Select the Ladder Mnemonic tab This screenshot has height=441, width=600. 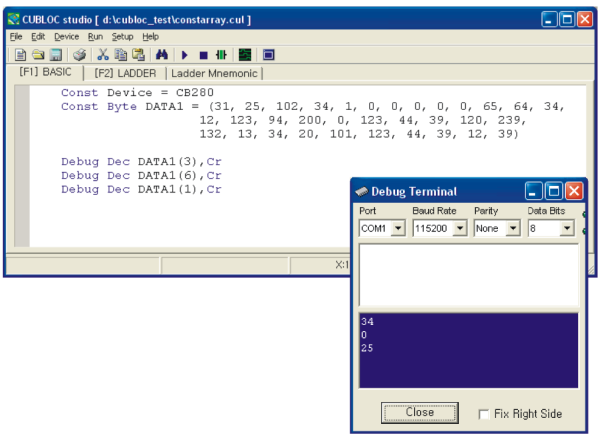click(x=215, y=73)
